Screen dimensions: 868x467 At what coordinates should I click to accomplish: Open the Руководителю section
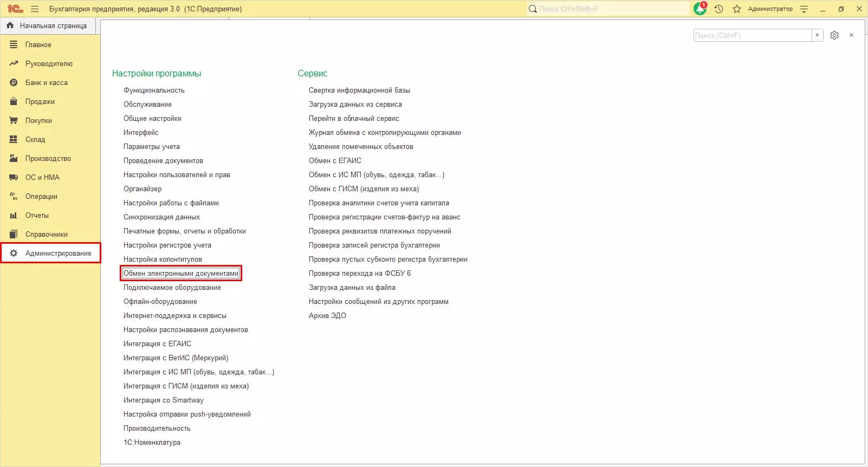[50, 63]
